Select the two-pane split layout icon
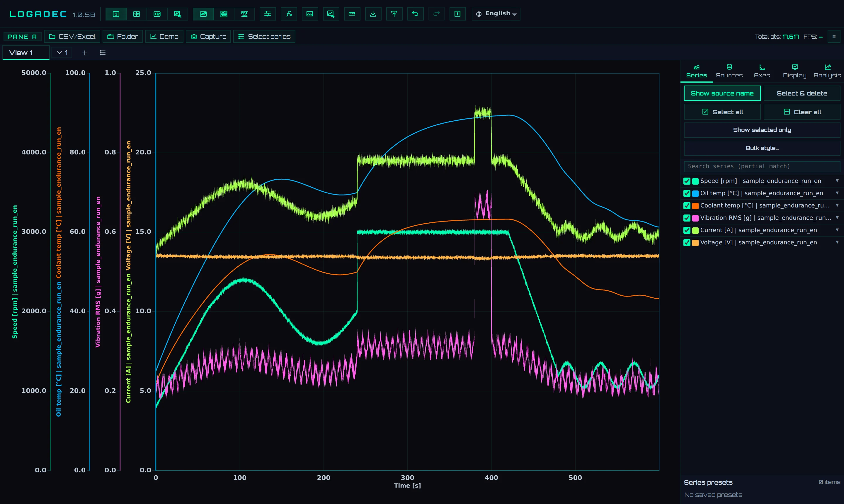The width and height of the screenshot is (844, 504). point(137,14)
